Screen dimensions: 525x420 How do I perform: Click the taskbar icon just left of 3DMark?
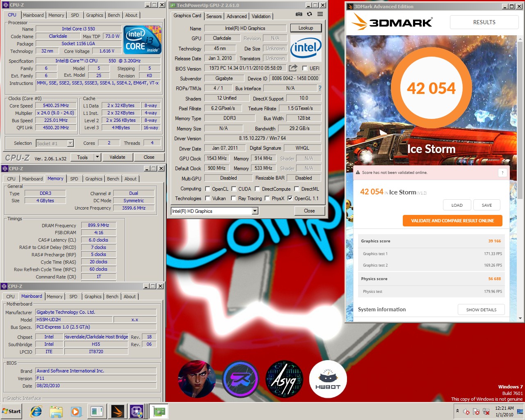click(97, 411)
